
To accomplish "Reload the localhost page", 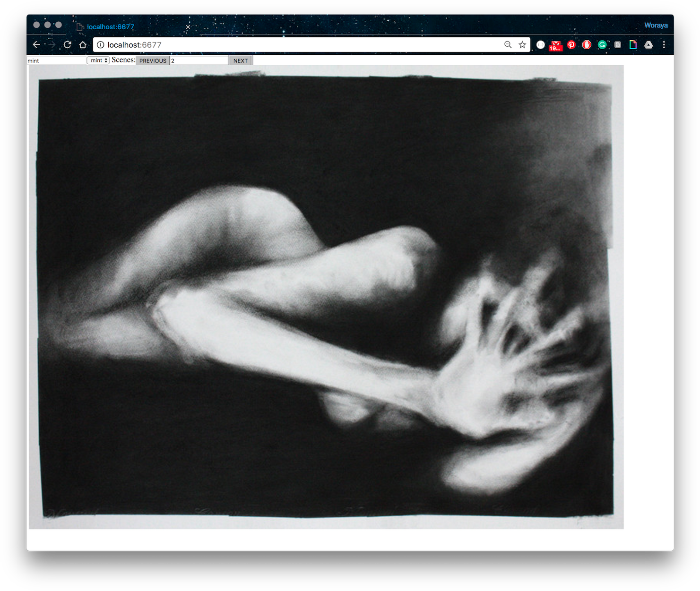I will tap(68, 44).
